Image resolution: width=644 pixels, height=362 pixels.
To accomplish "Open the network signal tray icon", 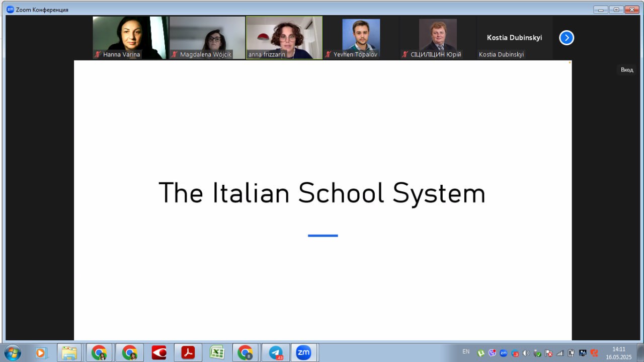I will pos(560,353).
